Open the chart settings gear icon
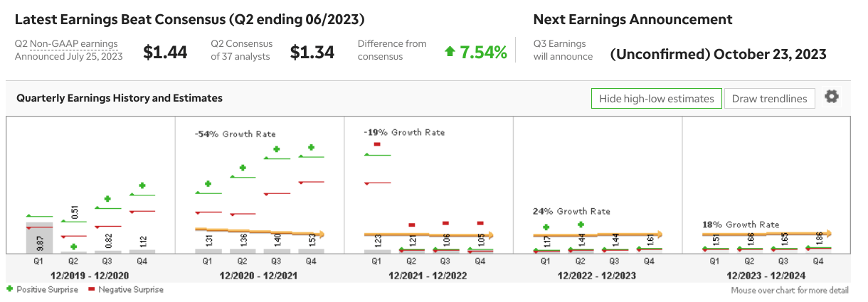868x302 pixels. 831,97
